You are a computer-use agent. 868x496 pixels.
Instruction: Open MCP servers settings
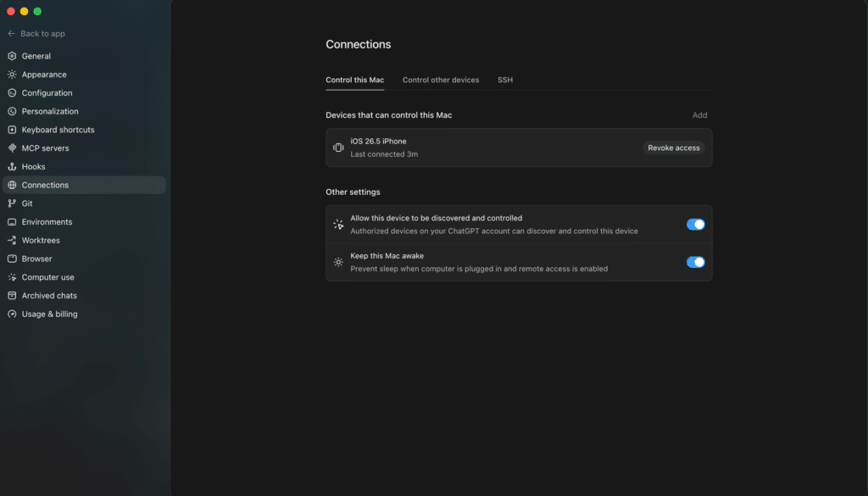point(84,148)
